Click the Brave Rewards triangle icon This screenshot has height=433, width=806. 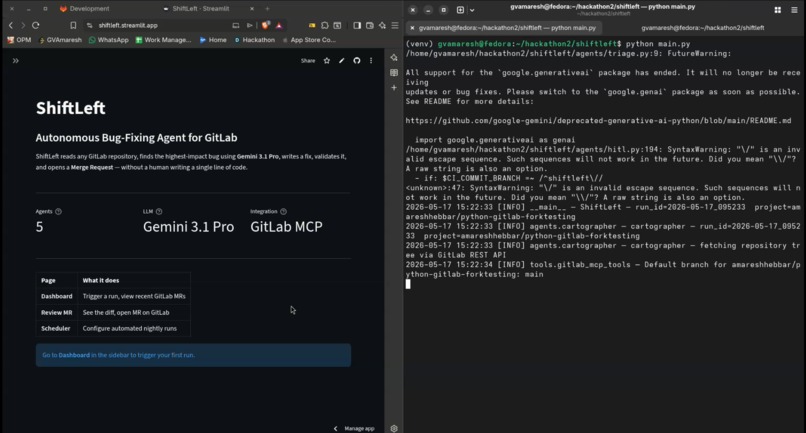click(x=279, y=25)
